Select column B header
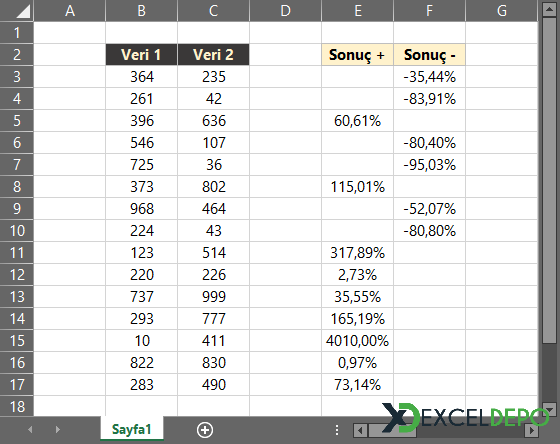This screenshot has width=560, height=444. coord(141,11)
